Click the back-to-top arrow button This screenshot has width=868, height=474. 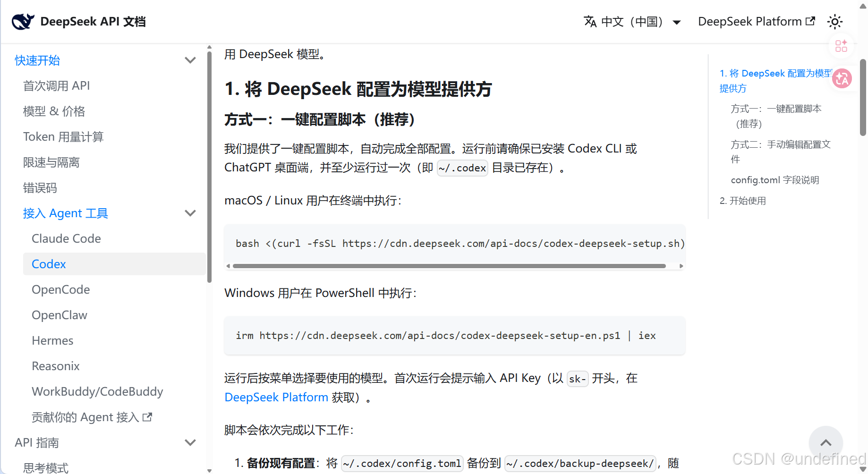coord(825,443)
